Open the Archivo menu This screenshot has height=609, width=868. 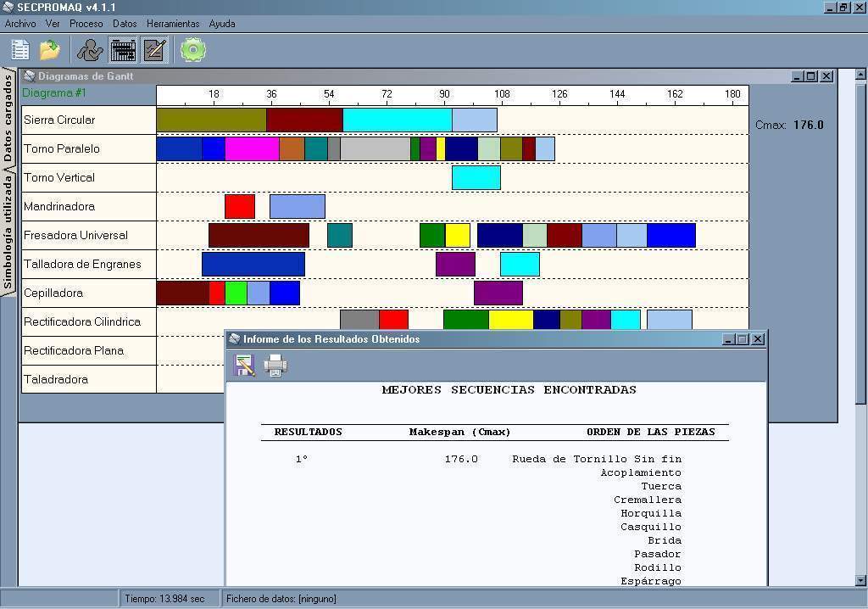[20, 24]
